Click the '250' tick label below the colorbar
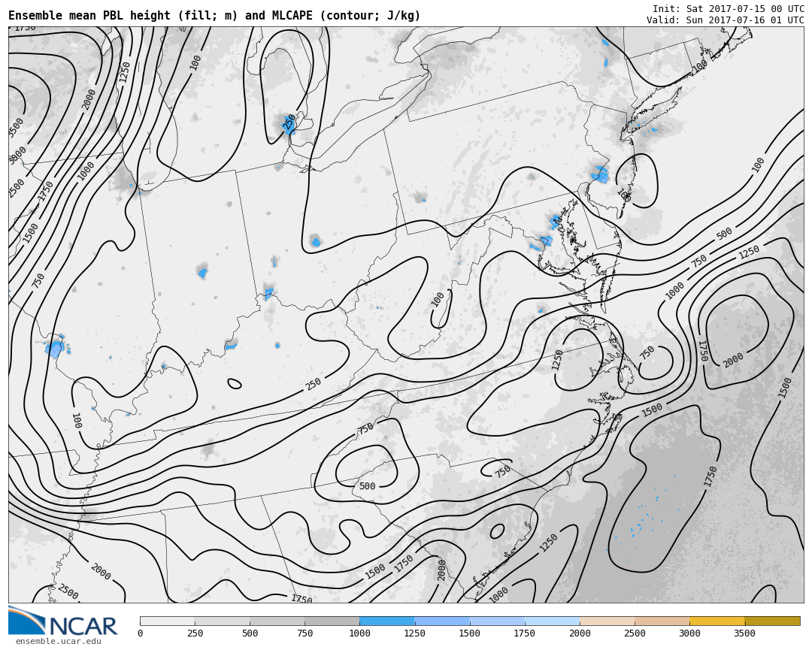812x650 pixels. pos(195,633)
